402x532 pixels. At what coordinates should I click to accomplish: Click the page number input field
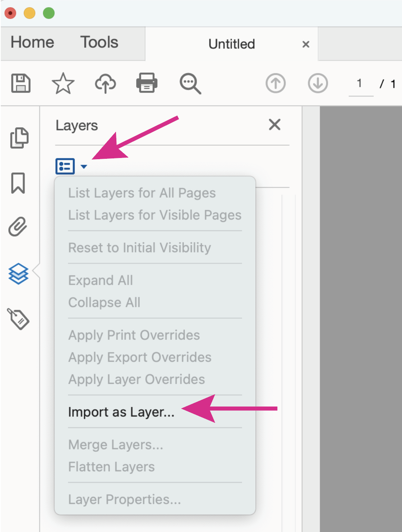pos(359,84)
